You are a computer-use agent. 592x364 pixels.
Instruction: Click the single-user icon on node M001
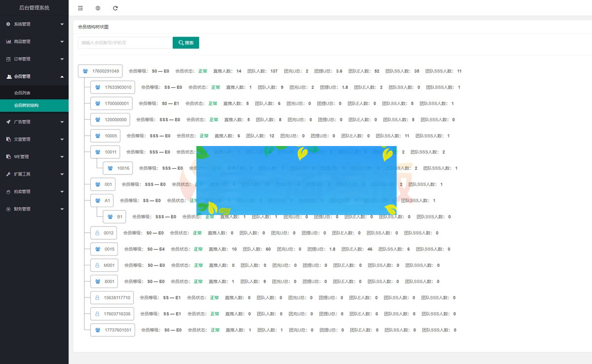[x=97, y=265]
